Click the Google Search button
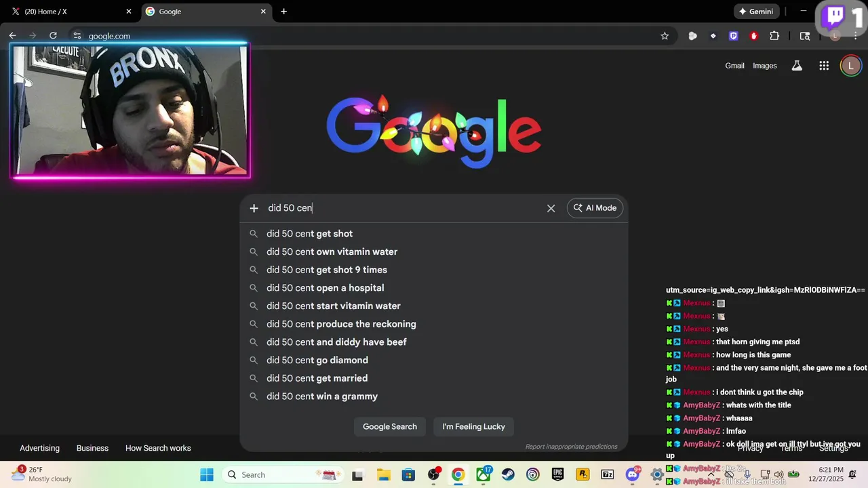 click(390, 426)
